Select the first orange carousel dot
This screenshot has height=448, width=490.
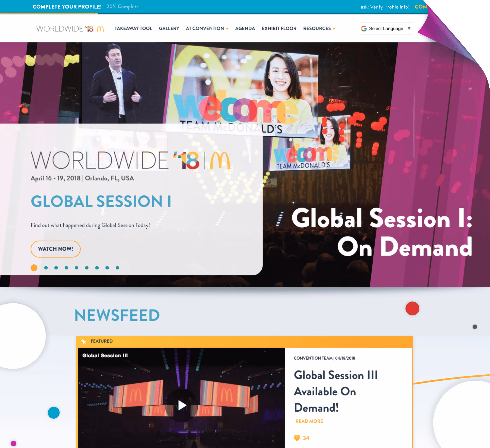coord(34,268)
